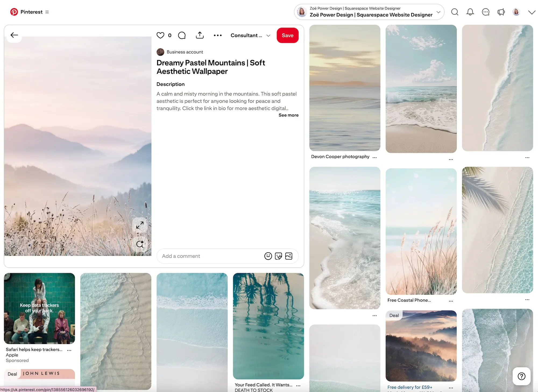This screenshot has width=538, height=392.
Task: Save the pin with the red button
Action: click(x=288, y=35)
